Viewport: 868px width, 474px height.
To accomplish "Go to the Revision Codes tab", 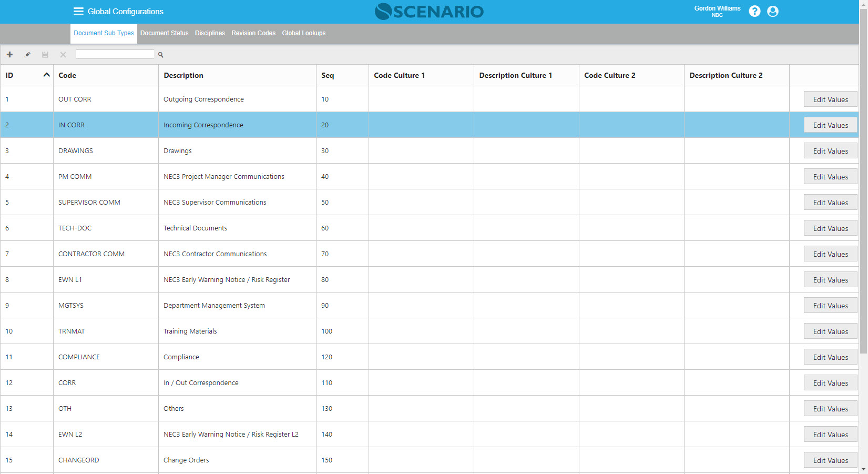I will pyautogui.click(x=253, y=33).
